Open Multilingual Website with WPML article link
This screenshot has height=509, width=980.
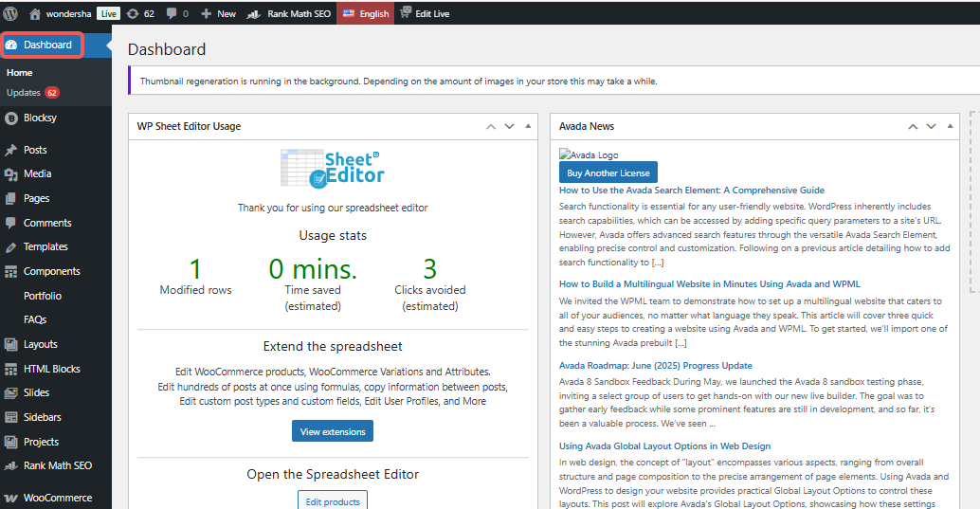(x=709, y=284)
